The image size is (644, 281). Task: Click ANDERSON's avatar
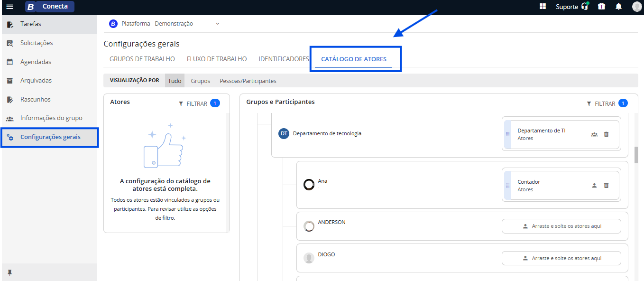click(309, 226)
